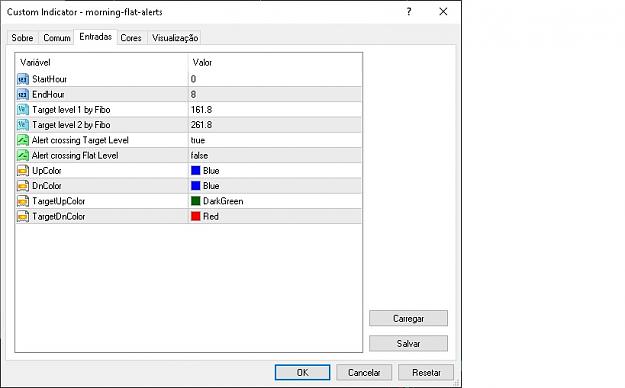Click the DarkGreen swatch for TargetUpColor

point(196,201)
